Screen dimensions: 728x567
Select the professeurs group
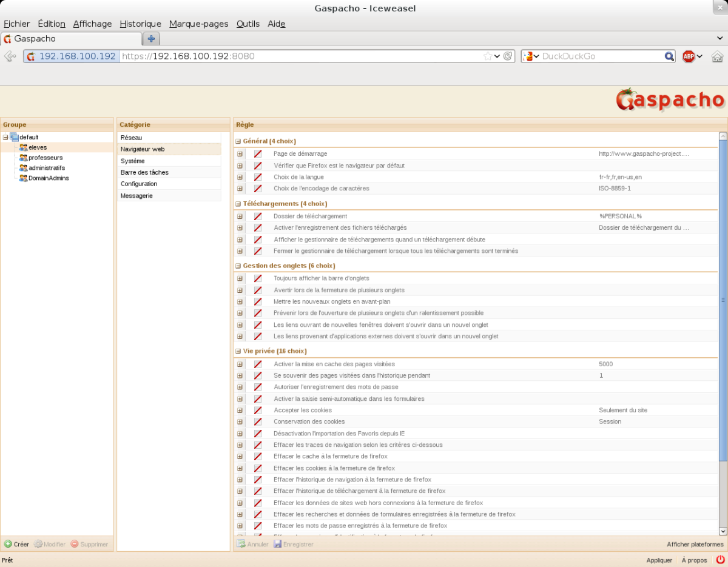coord(45,158)
